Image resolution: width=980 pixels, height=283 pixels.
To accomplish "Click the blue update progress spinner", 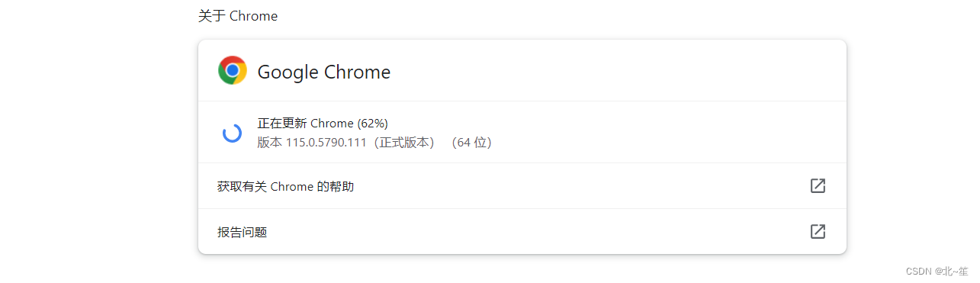I will click(232, 133).
